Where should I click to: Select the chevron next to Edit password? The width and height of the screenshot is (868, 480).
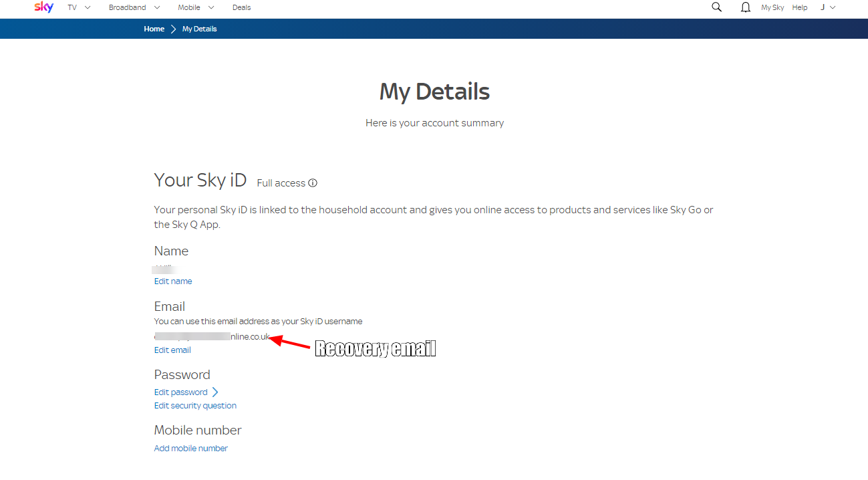click(x=215, y=392)
